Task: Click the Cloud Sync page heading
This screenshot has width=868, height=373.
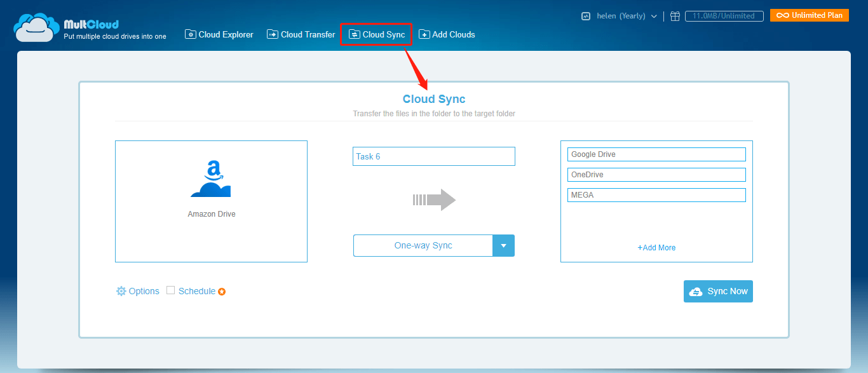Action: 434,99
